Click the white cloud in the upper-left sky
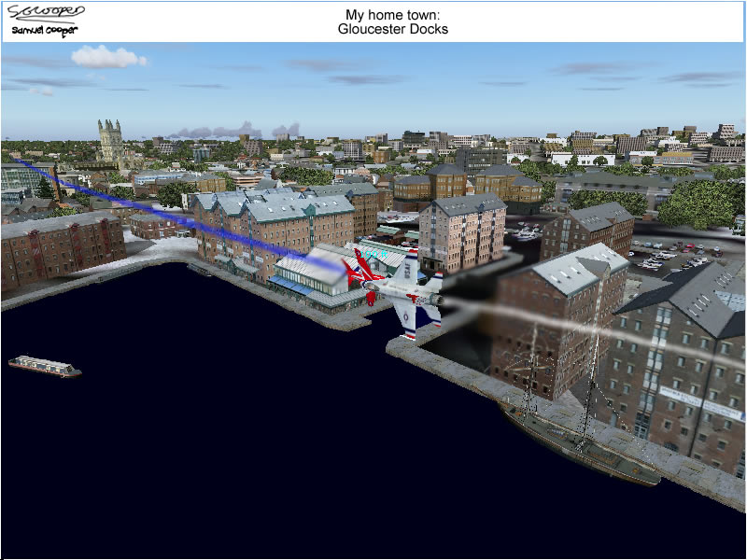 (108, 57)
